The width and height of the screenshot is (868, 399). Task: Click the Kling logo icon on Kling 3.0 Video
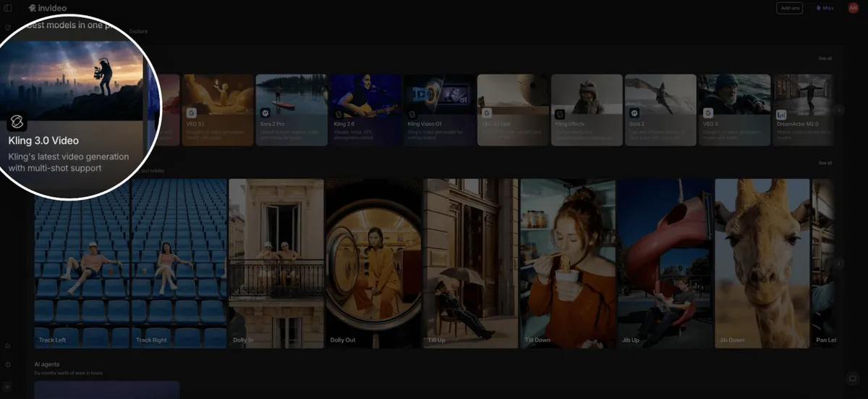click(x=17, y=122)
